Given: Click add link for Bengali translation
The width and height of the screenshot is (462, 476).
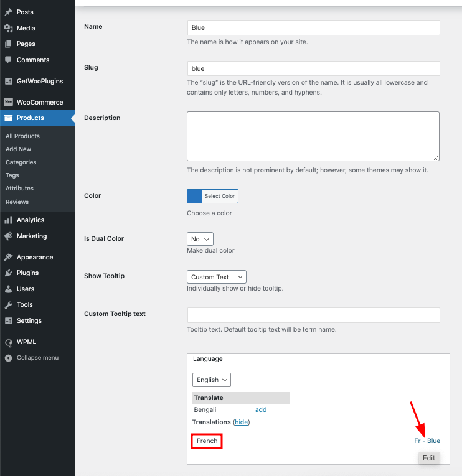Looking at the screenshot, I should [261, 409].
